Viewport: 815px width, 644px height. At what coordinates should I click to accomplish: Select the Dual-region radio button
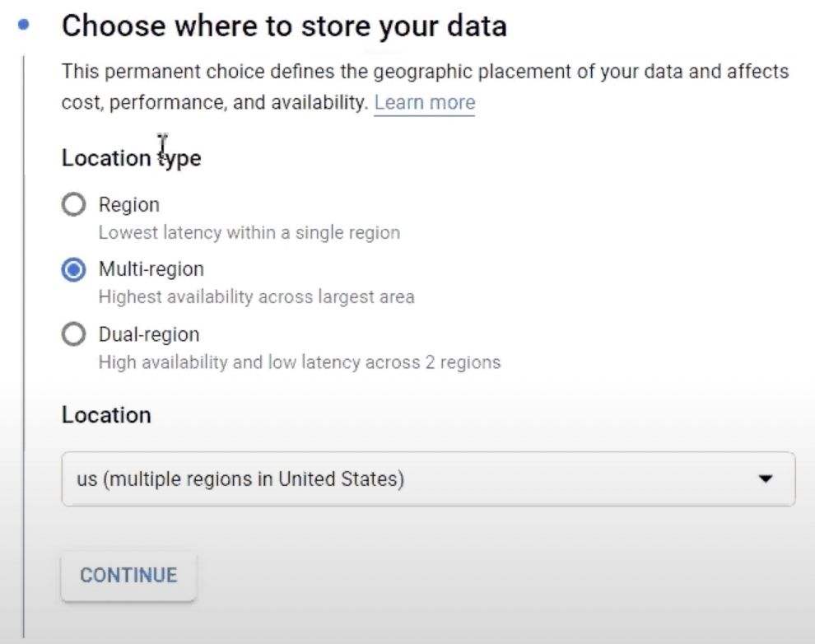point(74,334)
